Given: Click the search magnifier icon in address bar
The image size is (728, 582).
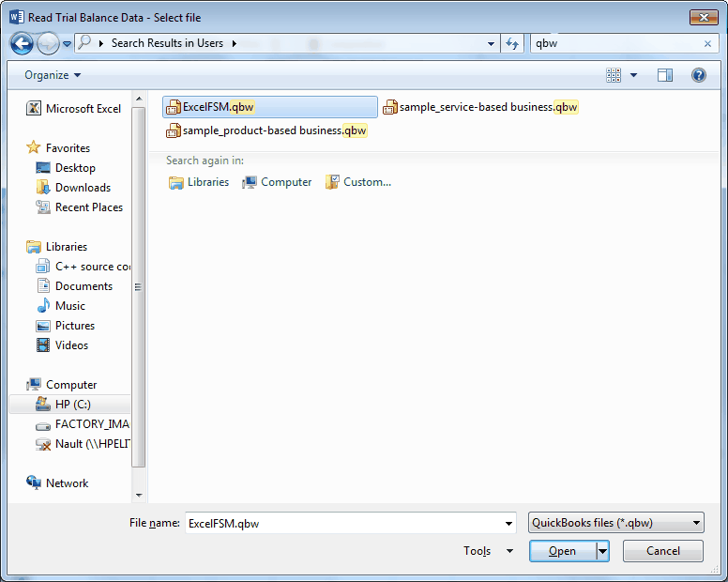Looking at the screenshot, I should (84, 43).
